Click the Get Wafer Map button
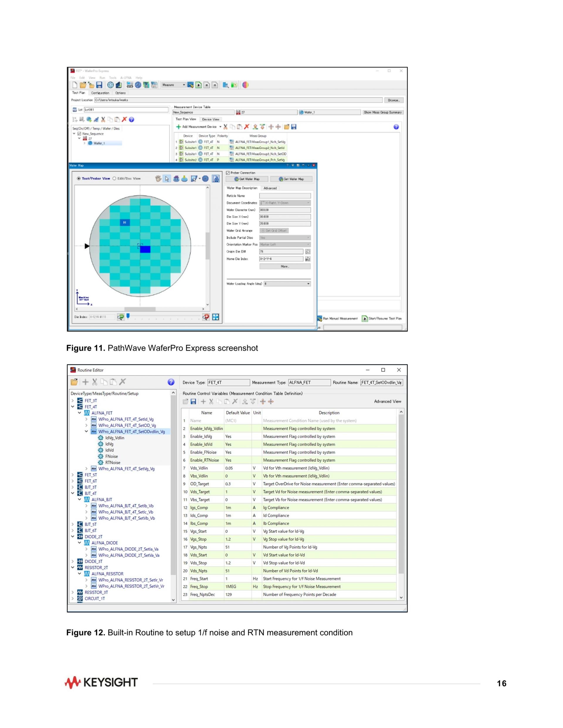Viewport: 563px width, 728px height. (x=247, y=179)
